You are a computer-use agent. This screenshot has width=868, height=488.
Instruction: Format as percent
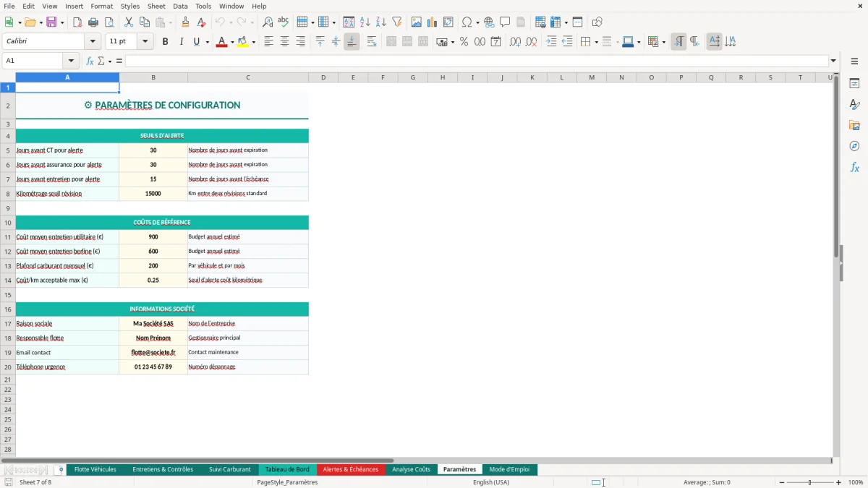point(464,42)
